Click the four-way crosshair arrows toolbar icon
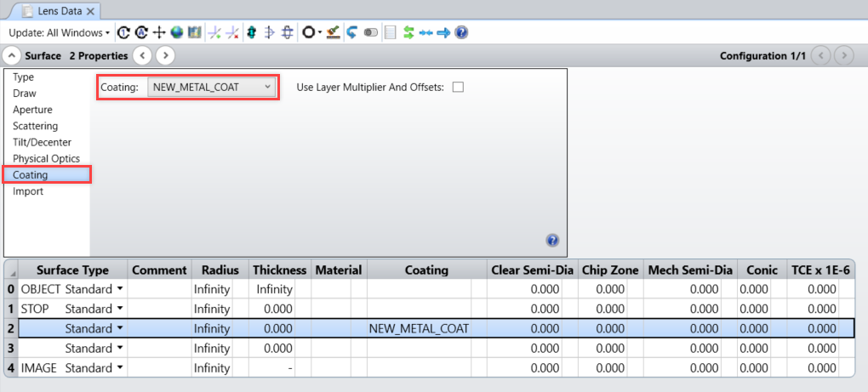The image size is (868, 392). click(159, 33)
